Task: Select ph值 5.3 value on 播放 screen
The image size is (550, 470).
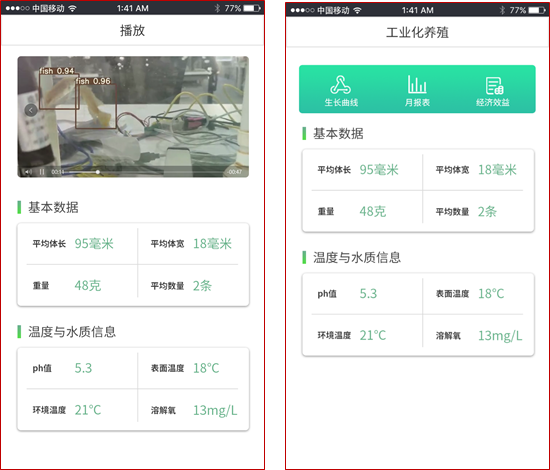Action: (x=83, y=368)
